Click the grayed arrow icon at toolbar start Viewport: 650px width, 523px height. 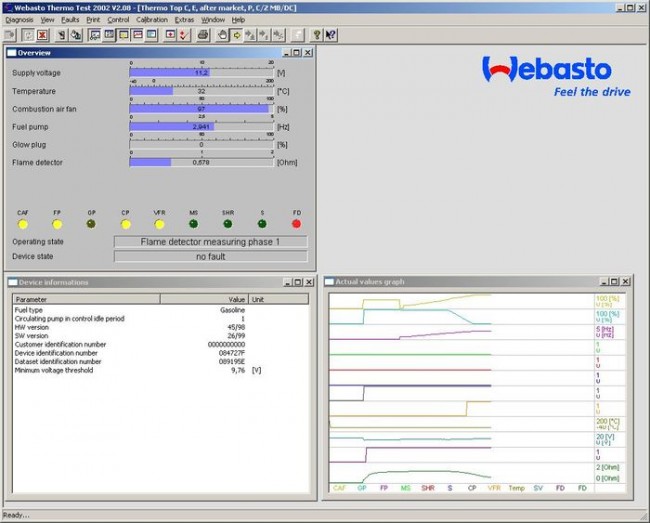pos(9,35)
